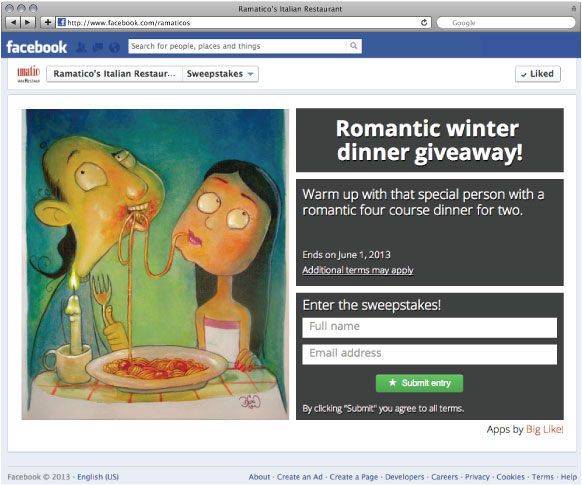Open Additional terms may apply link
This screenshot has width=582, height=485.
(358, 270)
